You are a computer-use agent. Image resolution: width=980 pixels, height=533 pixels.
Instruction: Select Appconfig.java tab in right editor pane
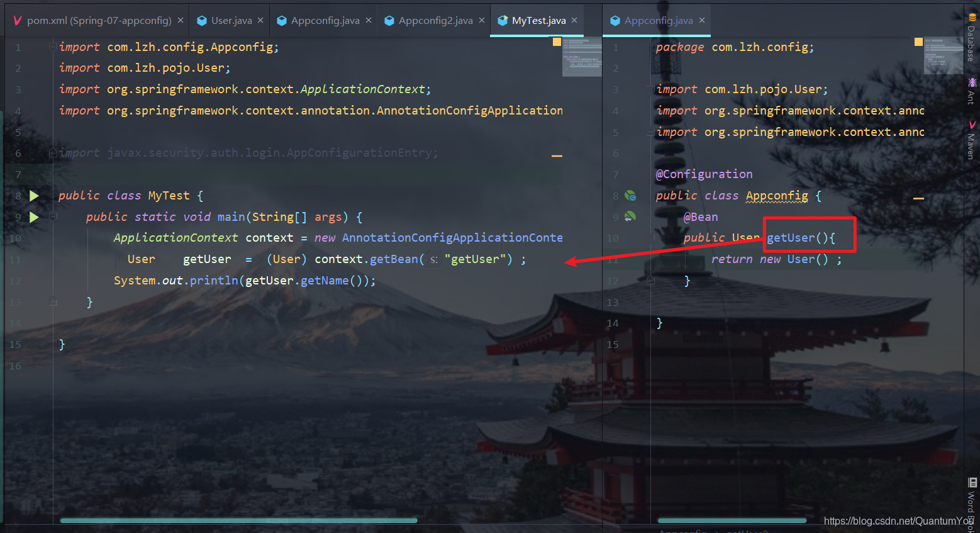[659, 21]
